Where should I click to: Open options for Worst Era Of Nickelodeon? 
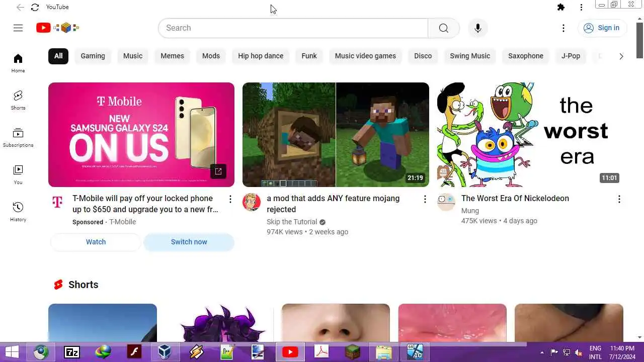(619, 200)
